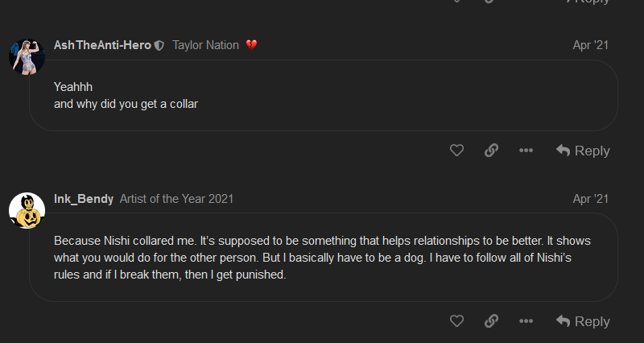Visit the Ink_Bendy username profile link
The height and width of the screenshot is (343, 644).
pos(84,199)
